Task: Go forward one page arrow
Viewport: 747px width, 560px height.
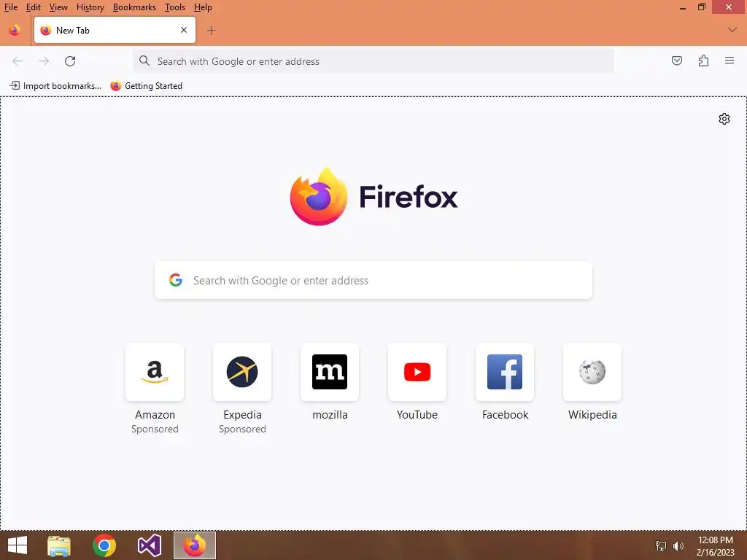Action: coord(44,61)
